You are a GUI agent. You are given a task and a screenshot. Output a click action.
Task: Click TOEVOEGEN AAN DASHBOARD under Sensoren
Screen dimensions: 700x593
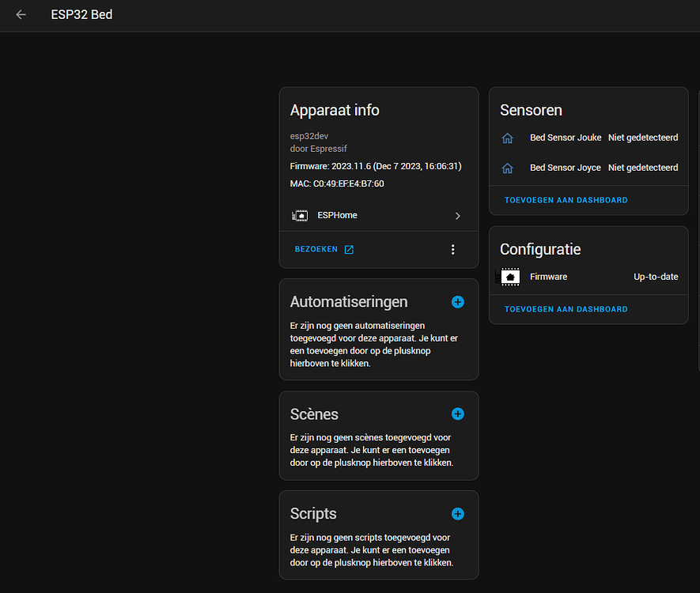565,200
